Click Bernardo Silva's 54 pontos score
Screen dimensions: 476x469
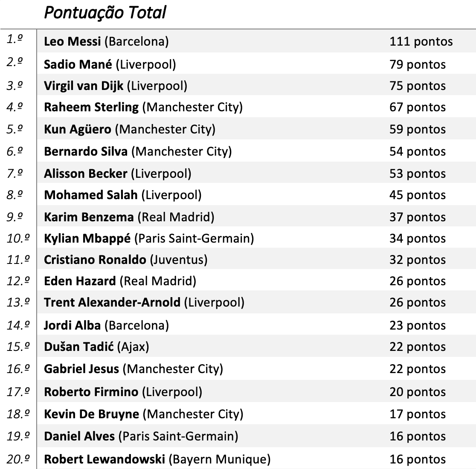(417, 151)
